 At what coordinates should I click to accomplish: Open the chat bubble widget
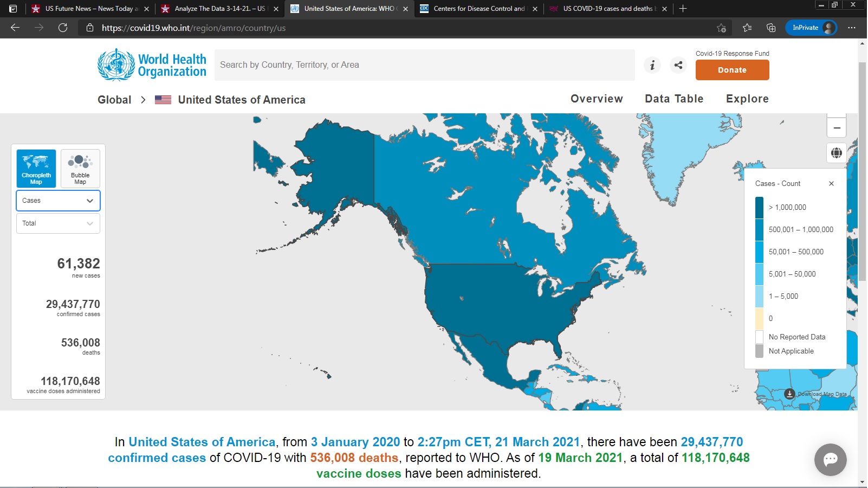(x=830, y=460)
